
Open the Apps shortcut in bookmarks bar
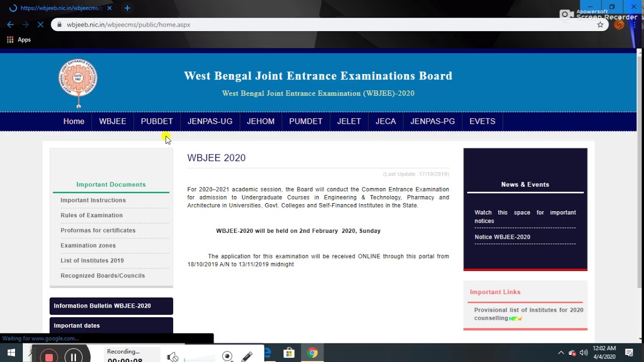click(19, 40)
